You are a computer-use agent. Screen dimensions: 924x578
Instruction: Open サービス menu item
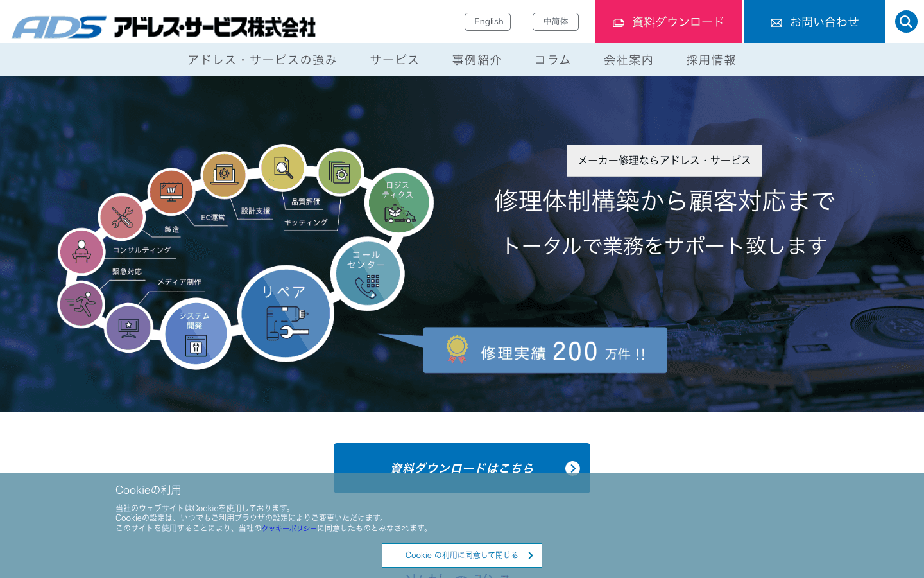coord(395,60)
